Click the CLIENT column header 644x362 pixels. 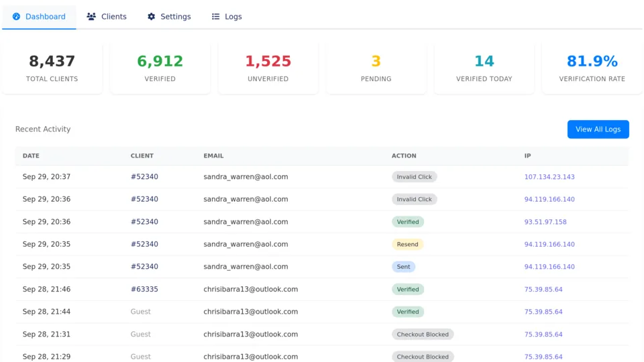[x=142, y=156]
